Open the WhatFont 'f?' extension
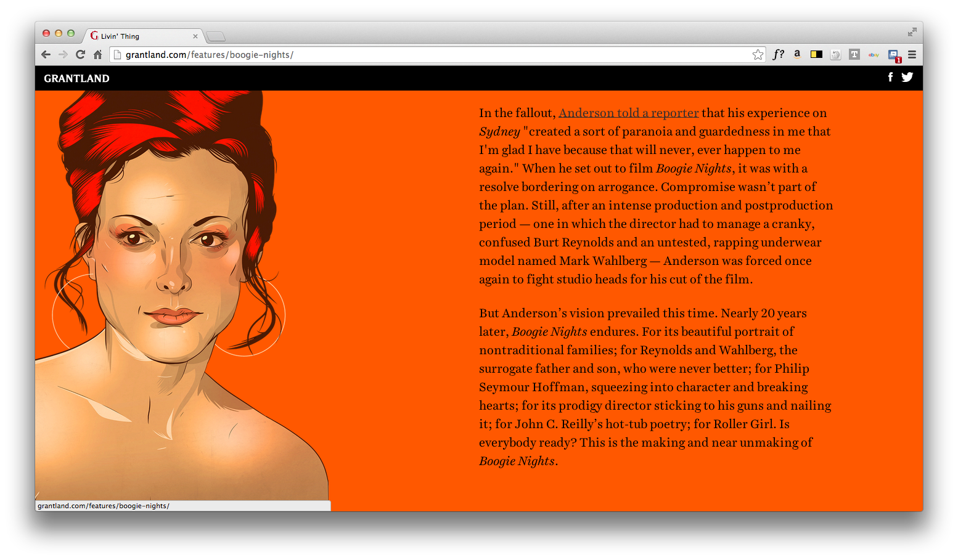The height and width of the screenshot is (560, 958). [x=779, y=54]
